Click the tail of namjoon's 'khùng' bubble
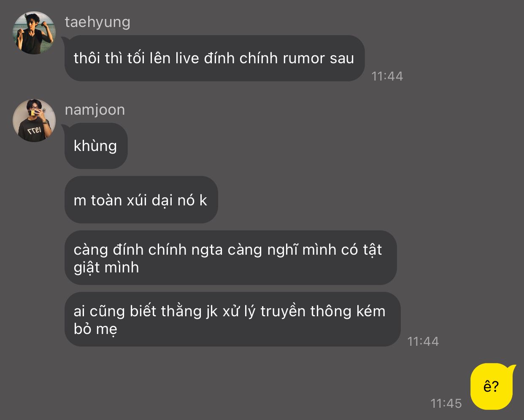524x420 pixels. click(x=65, y=127)
